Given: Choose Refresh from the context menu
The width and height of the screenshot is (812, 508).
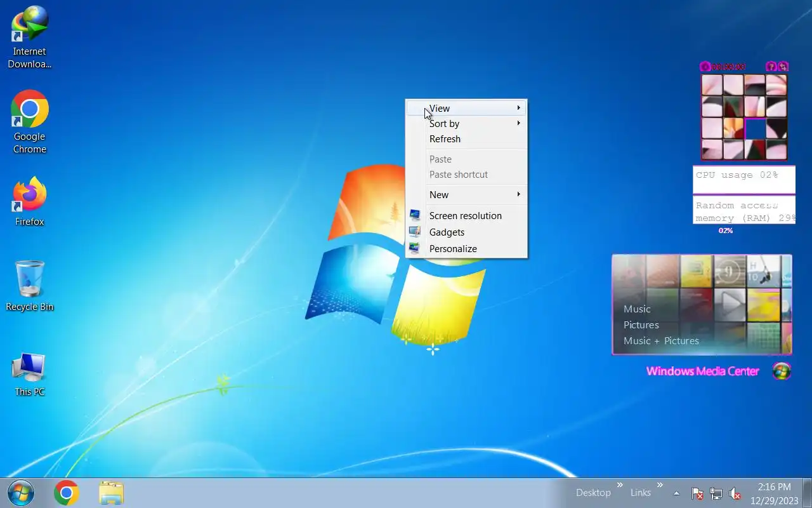Looking at the screenshot, I should 466,138.
